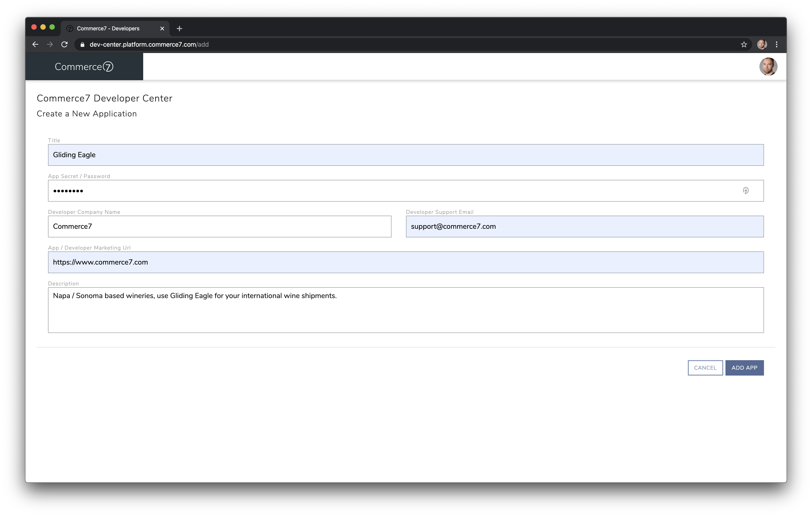The width and height of the screenshot is (812, 516).
Task: Open user avatar menu in page header
Action: (768, 67)
